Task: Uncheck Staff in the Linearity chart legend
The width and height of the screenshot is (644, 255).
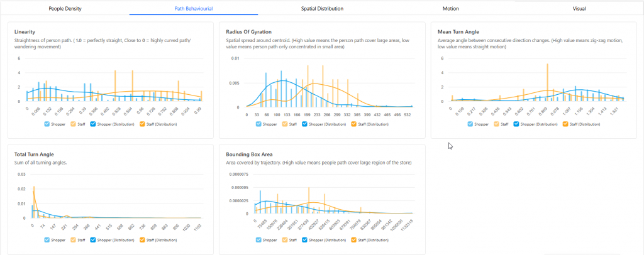Action: [75, 124]
